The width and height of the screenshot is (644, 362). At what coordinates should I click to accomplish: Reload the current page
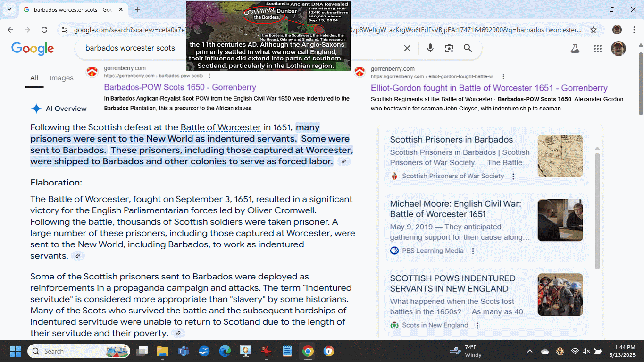tap(44, 30)
